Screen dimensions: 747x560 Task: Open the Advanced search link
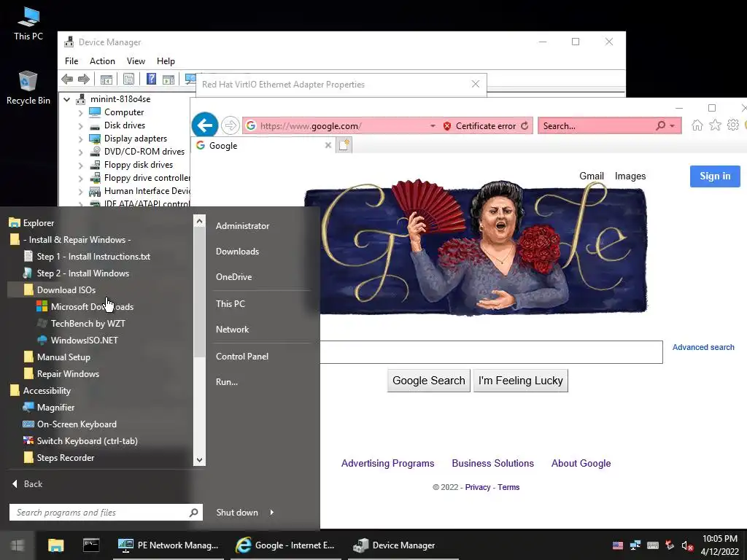coord(703,347)
